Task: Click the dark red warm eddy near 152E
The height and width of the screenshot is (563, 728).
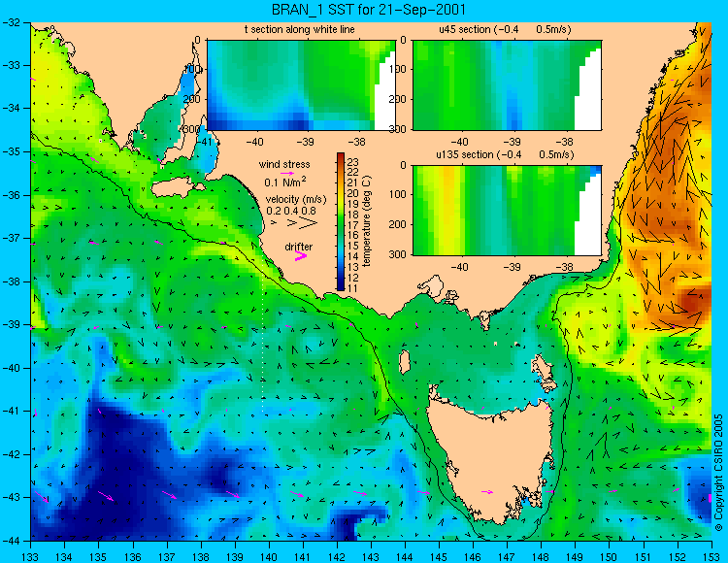Action: tap(695, 299)
